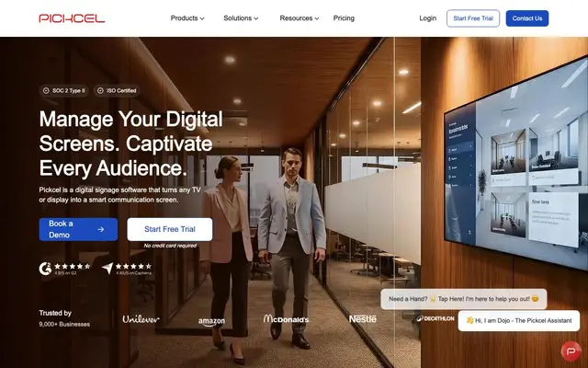588x368 pixels.
Task: Click the McDonald's logo
Action: (286, 319)
